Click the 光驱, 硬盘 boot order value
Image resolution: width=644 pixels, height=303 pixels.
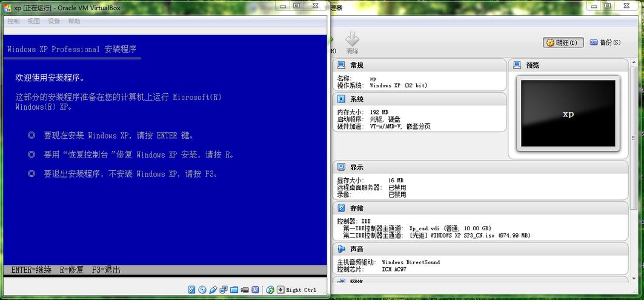pyautogui.click(x=385, y=119)
